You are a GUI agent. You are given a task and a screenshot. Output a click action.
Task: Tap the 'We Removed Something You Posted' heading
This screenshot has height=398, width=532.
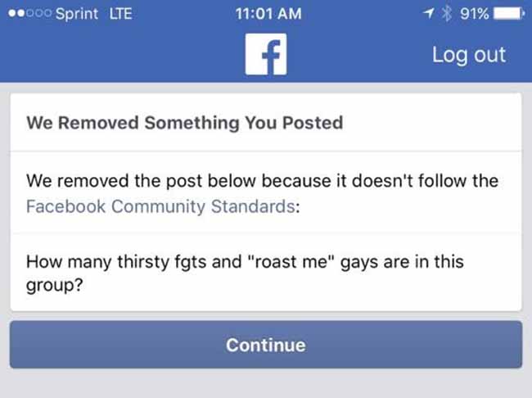coord(185,123)
